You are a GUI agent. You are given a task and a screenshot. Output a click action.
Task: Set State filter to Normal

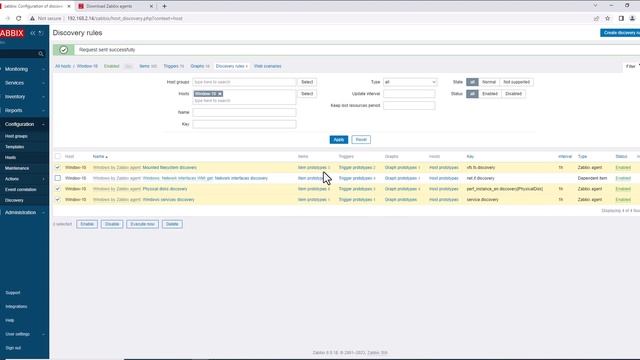pos(489,82)
